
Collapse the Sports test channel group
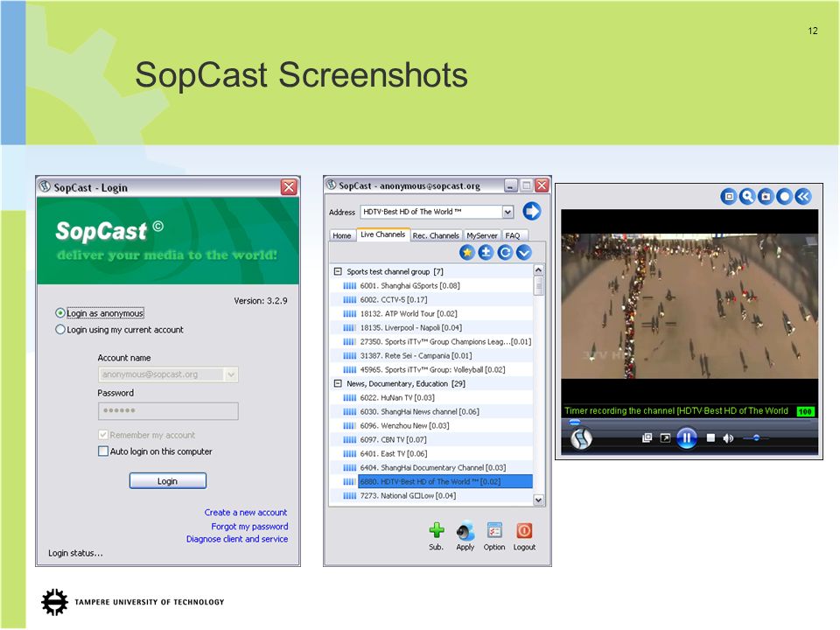338,271
